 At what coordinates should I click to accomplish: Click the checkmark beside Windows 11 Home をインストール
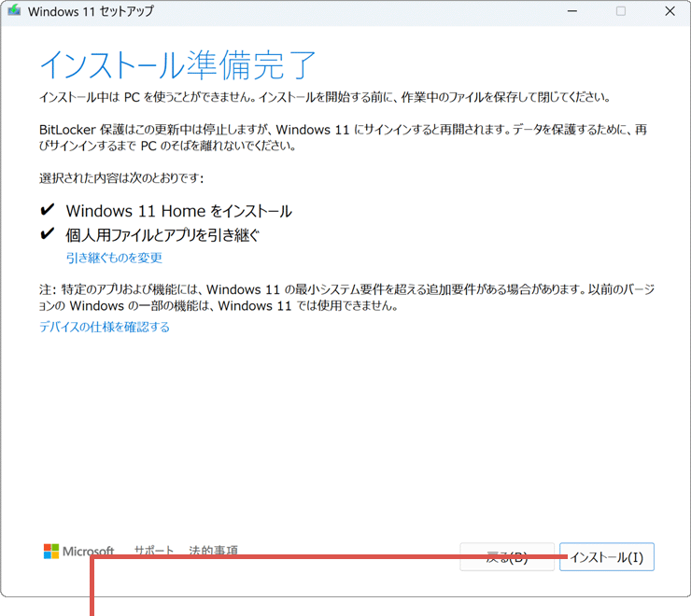(x=47, y=210)
